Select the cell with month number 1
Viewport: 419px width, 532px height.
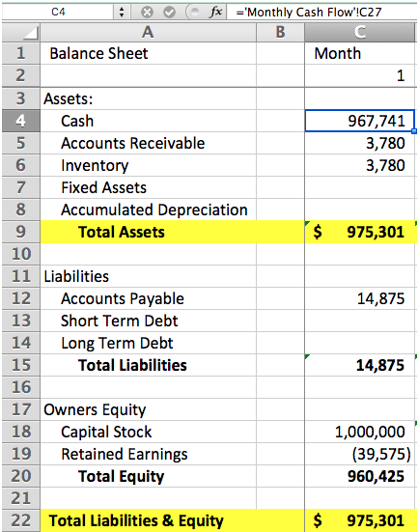(x=360, y=75)
